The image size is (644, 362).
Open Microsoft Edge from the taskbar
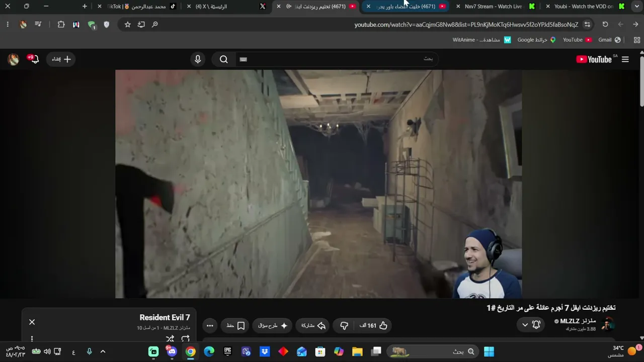pos(209,351)
